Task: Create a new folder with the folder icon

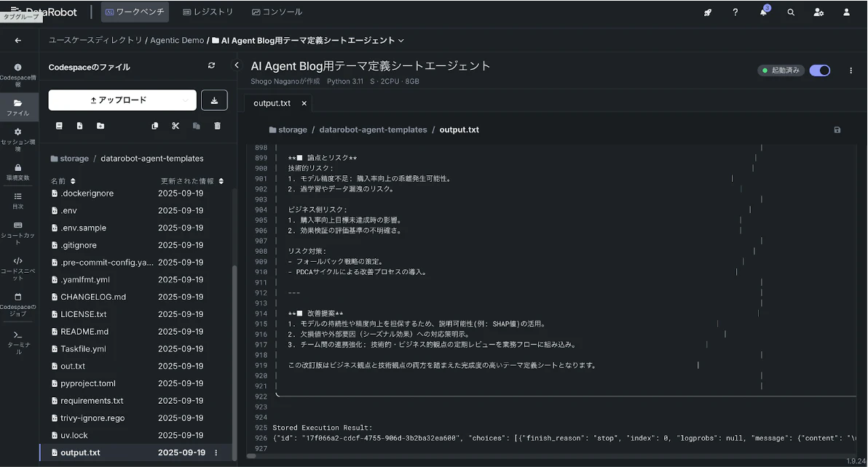Action: [x=100, y=126]
